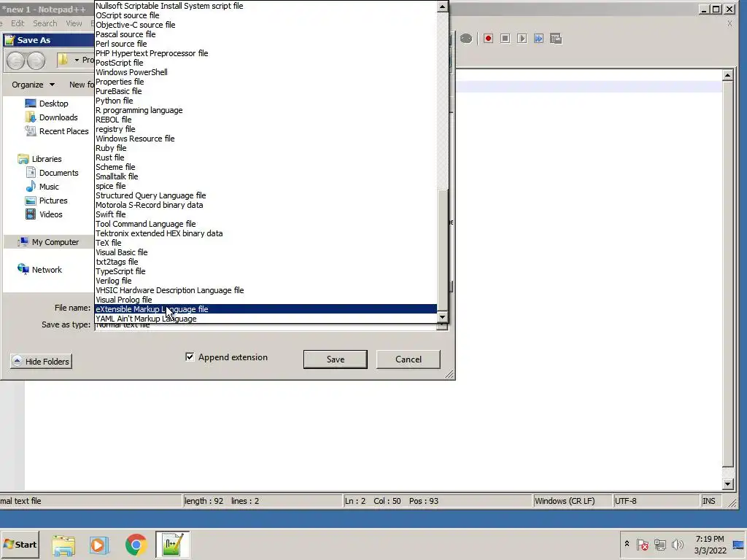Open File Explorer from the taskbar
The height and width of the screenshot is (560, 747).
[63, 545]
